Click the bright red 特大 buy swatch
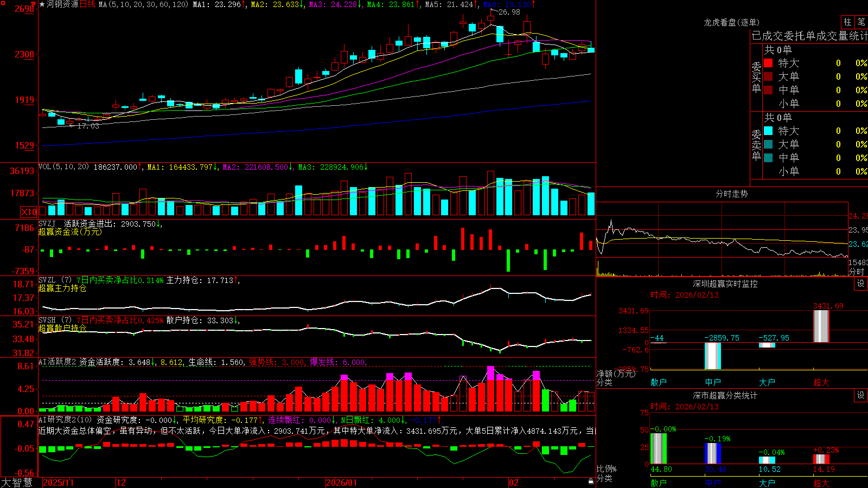868x488 pixels. click(x=768, y=63)
